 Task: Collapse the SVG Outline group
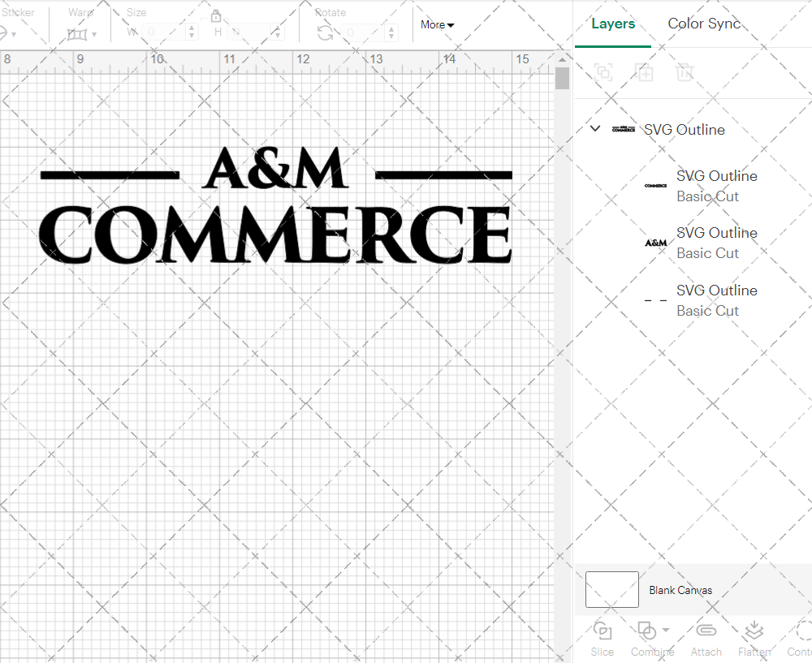594,128
